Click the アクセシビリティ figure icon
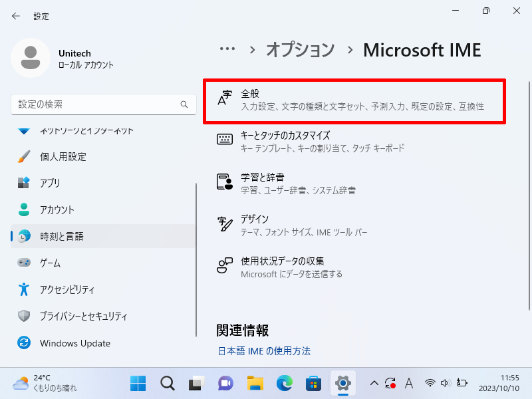Screen dimensions: 532x399 pos(24,289)
